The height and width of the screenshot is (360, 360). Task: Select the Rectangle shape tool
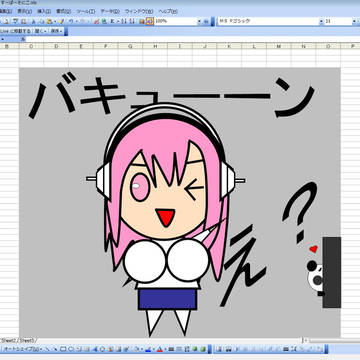(x=63, y=349)
